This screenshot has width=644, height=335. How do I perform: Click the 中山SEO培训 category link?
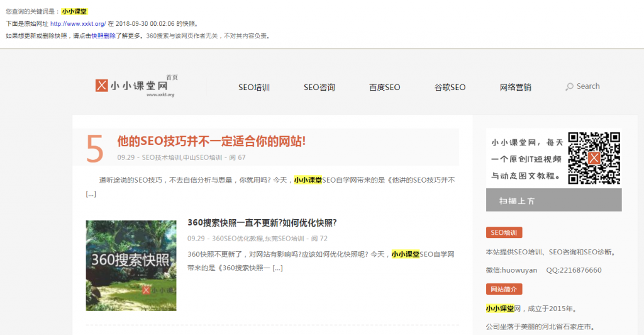tap(203, 157)
